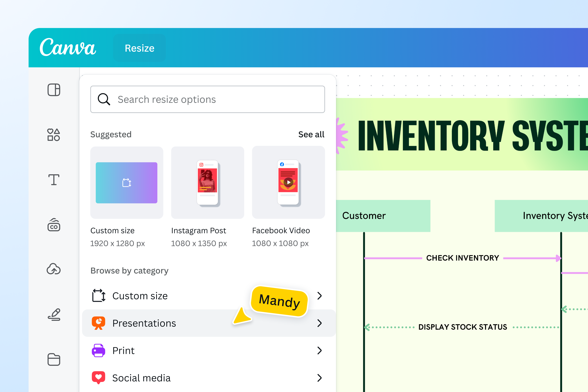Select the Customer box in diagram
This screenshot has width=588, height=392.
[383, 216]
